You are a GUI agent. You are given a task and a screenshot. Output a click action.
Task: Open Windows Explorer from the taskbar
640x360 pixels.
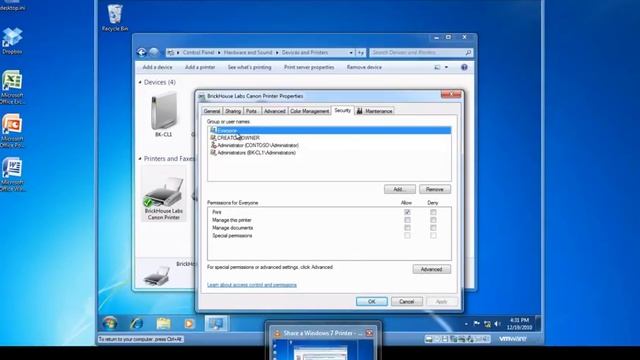pyautogui.click(x=163, y=323)
